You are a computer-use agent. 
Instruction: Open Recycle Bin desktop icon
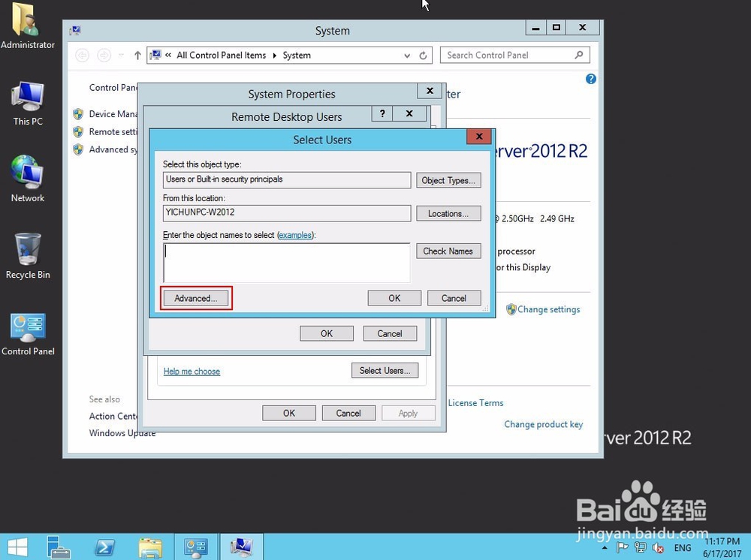27,256
